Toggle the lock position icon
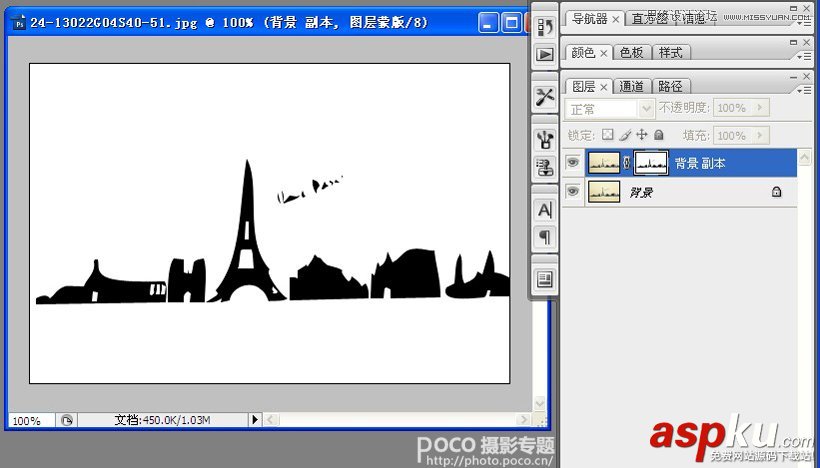This screenshot has width=820, height=468. coord(641,135)
